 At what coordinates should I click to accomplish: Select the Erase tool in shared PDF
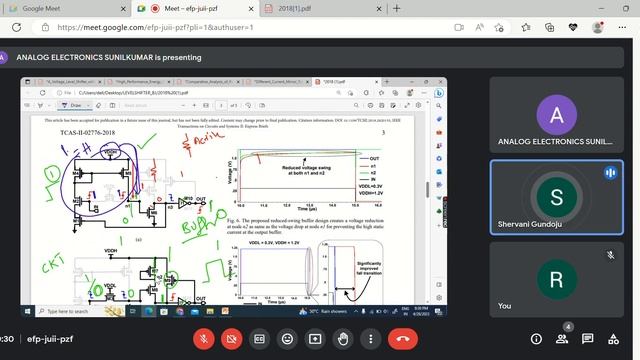tap(99, 105)
